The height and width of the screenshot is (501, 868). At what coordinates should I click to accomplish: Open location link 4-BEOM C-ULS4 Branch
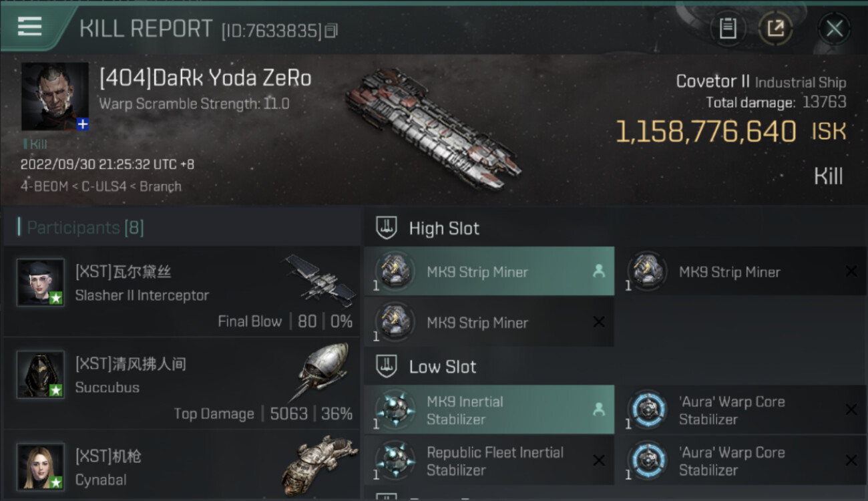101,186
